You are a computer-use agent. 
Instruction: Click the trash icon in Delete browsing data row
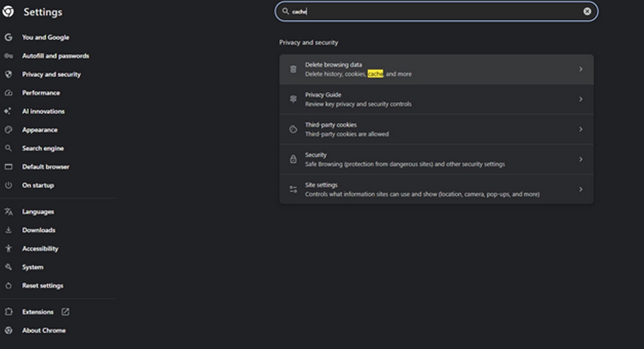click(x=293, y=69)
